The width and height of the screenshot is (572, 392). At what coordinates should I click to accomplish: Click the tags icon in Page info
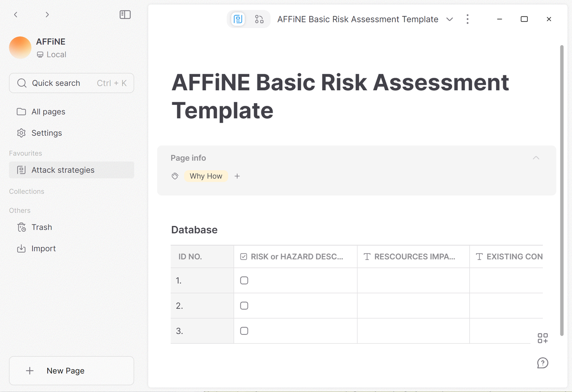click(x=175, y=176)
